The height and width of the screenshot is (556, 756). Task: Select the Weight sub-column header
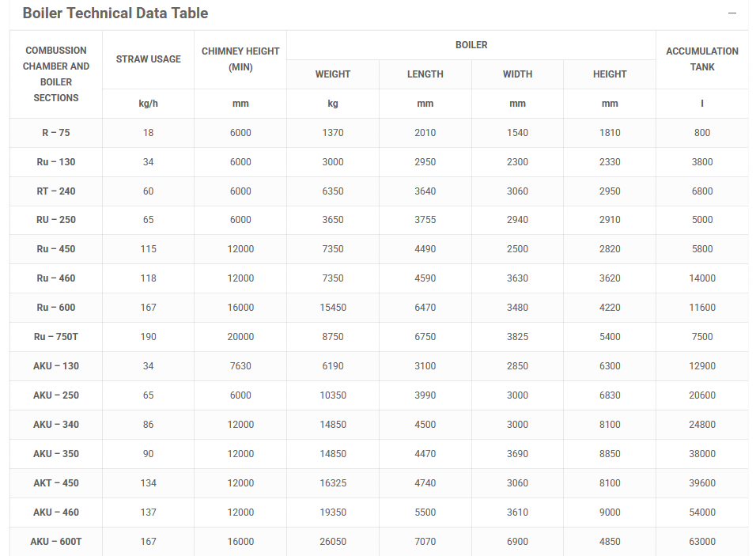click(x=333, y=74)
